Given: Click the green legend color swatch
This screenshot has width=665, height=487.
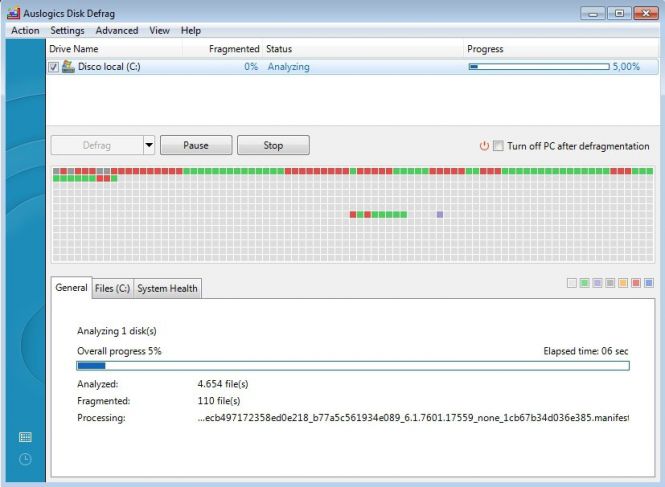Looking at the screenshot, I should pyautogui.click(x=584, y=283).
